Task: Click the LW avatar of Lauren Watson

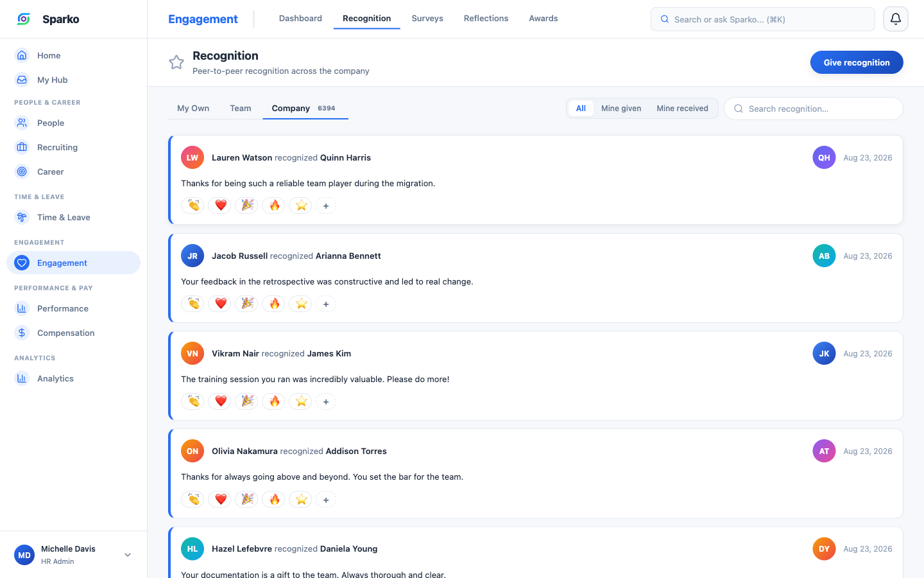Action: (x=193, y=157)
